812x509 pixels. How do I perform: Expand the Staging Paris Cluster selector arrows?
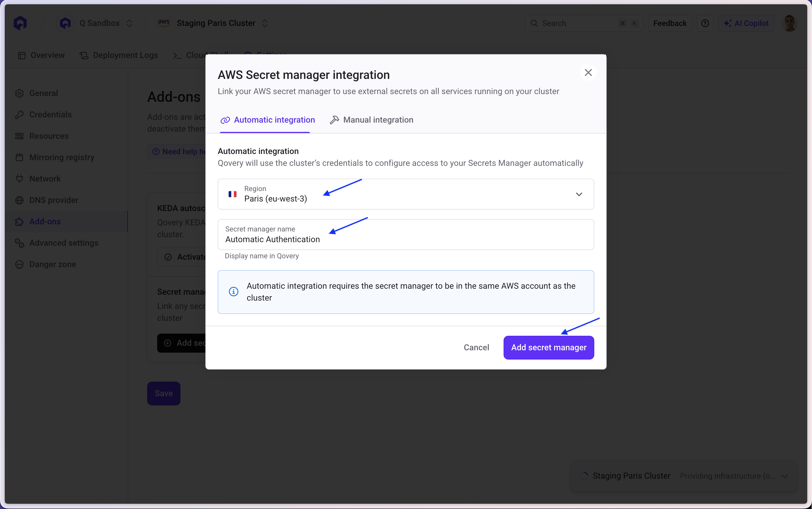(265, 23)
